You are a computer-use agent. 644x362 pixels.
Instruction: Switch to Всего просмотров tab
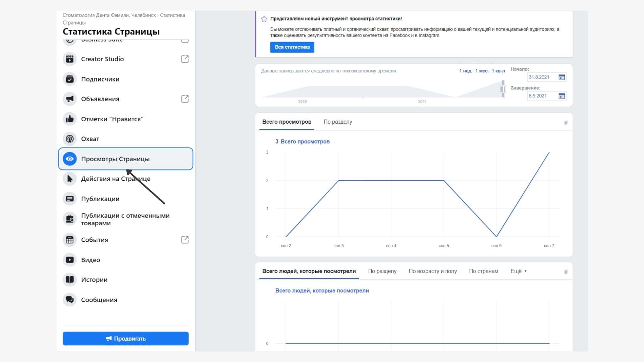[x=287, y=122]
